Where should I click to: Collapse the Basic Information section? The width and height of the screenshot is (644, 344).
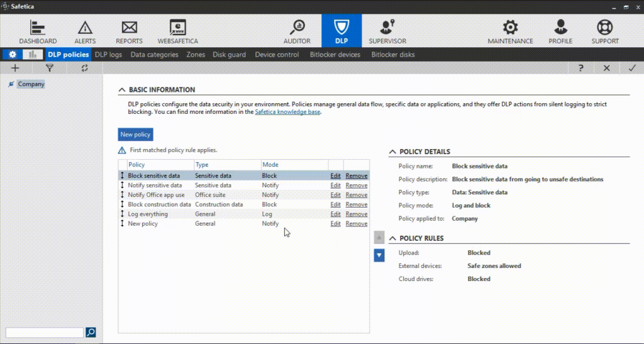(x=121, y=89)
